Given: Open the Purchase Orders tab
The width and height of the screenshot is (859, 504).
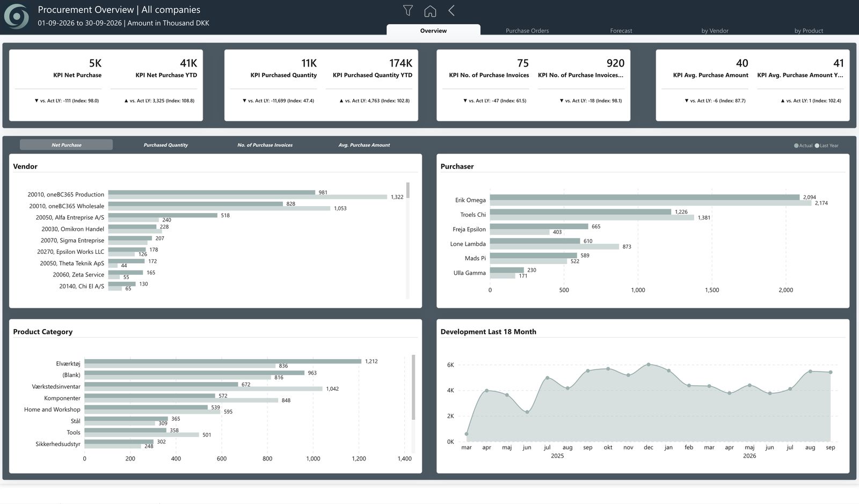Looking at the screenshot, I should point(527,31).
